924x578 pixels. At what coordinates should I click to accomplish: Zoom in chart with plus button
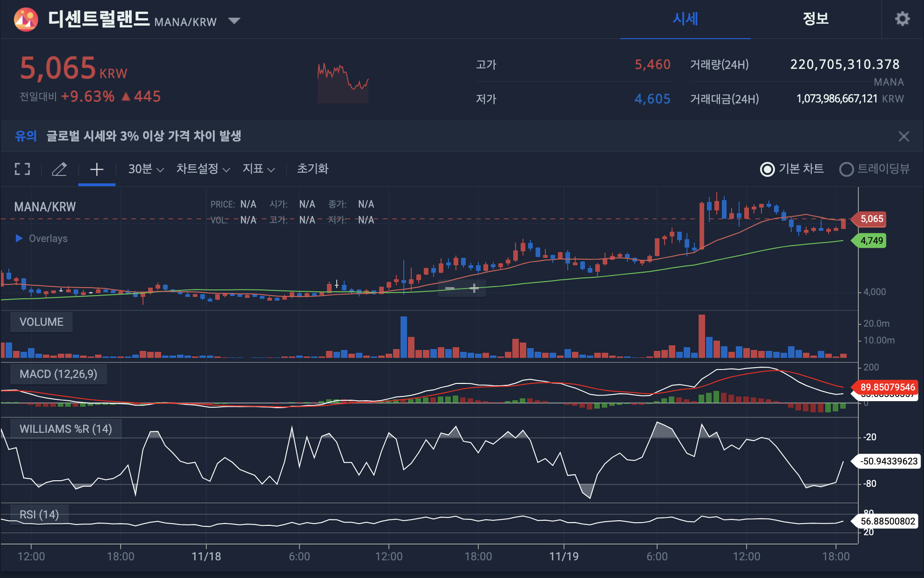pos(474,289)
